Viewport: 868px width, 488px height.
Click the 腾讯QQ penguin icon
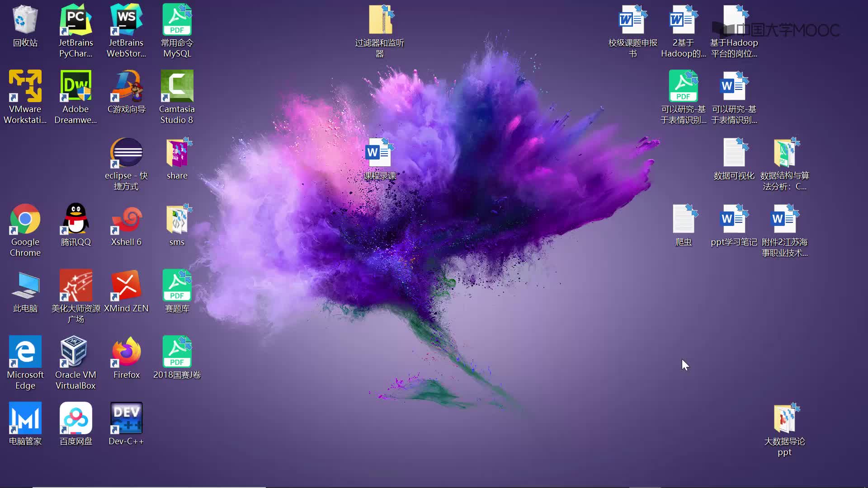[x=76, y=219]
